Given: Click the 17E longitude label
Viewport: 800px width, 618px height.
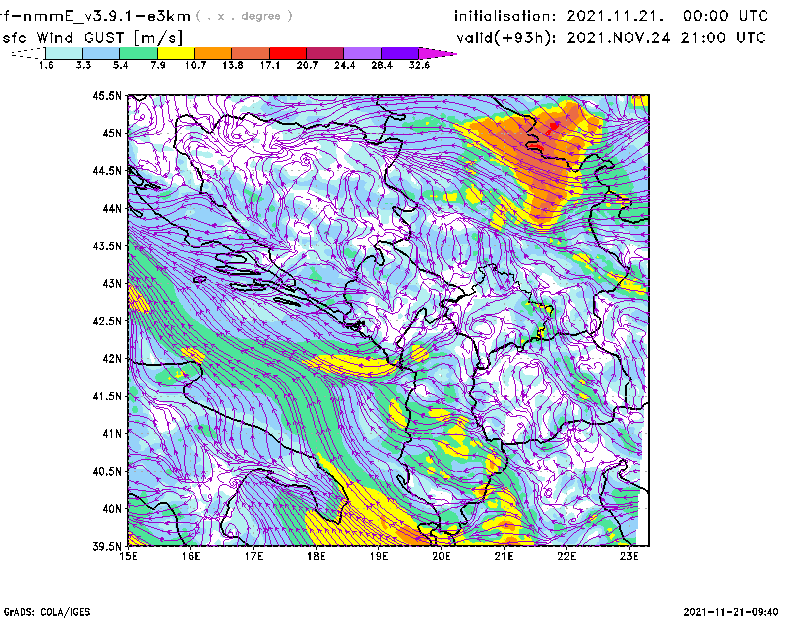Looking at the screenshot, I should pos(254,556).
